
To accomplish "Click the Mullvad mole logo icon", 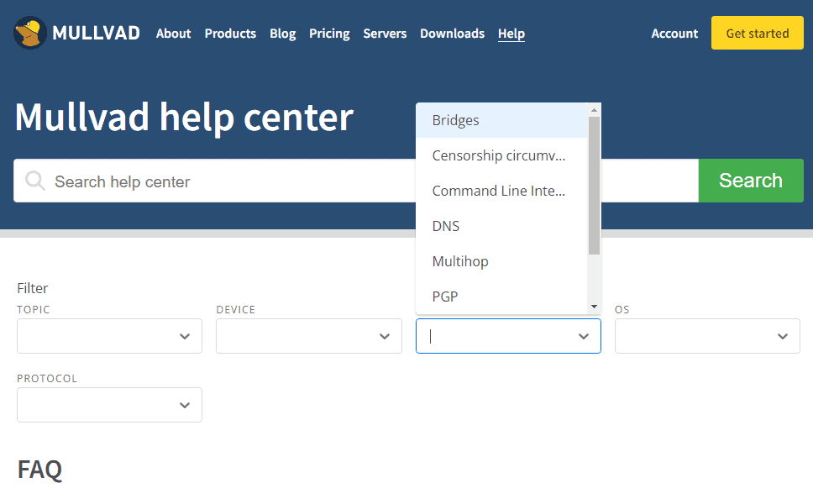I will pyautogui.click(x=29, y=33).
